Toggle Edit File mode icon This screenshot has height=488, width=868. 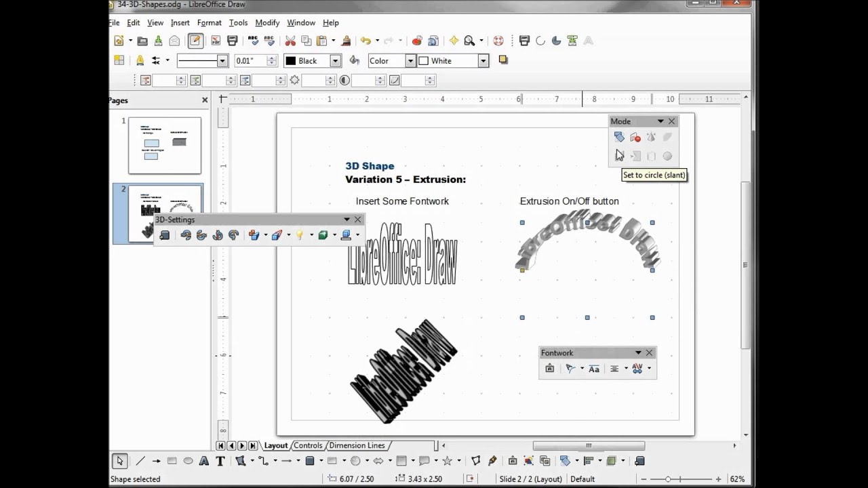click(195, 41)
